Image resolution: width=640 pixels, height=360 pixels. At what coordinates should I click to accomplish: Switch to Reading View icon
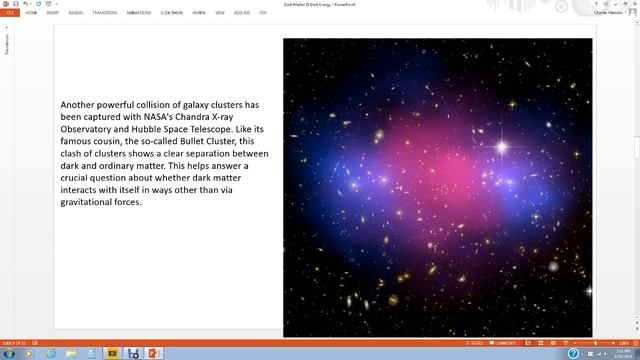[553, 343]
